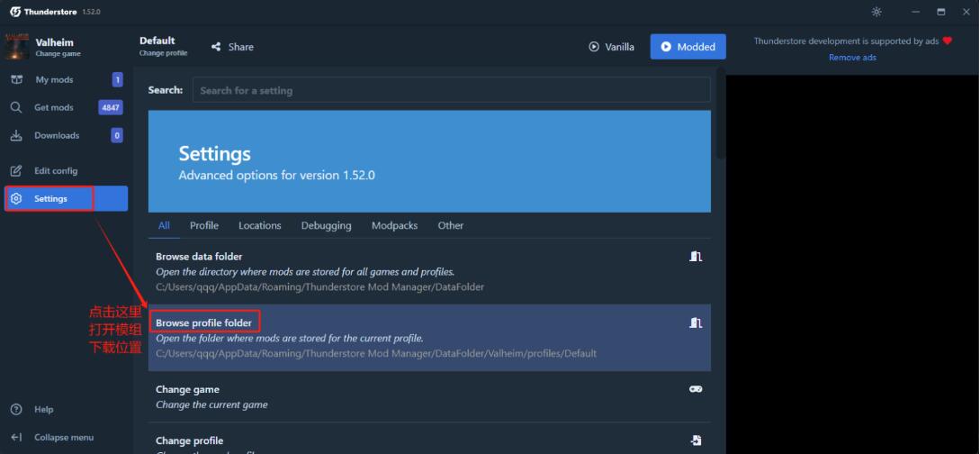Launch the game in Vanilla mode

(x=611, y=47)
